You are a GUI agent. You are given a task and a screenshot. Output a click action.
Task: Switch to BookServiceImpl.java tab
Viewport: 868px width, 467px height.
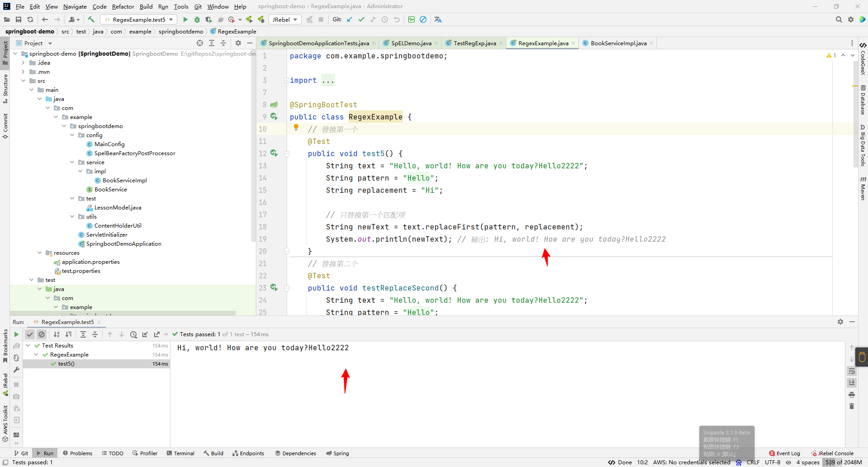[x=618, y=43]
